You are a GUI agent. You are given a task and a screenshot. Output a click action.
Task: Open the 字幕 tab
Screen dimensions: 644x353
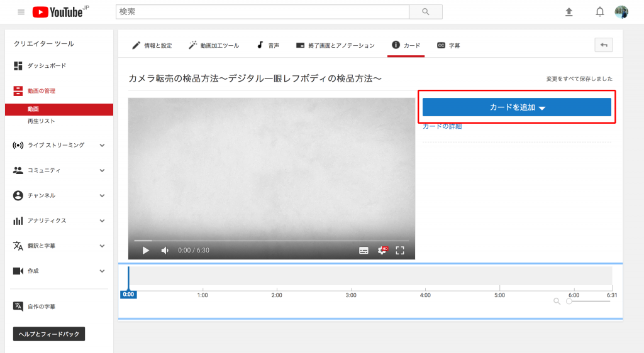point(448,45)
